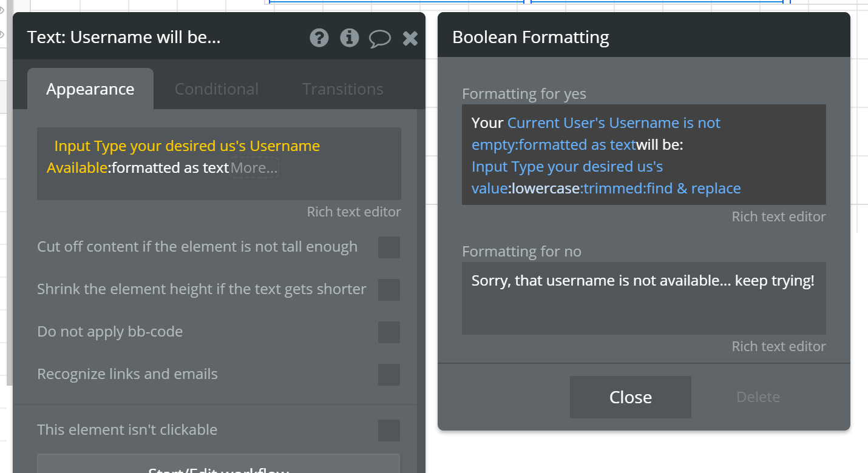Open the comments speech bubble icon
868x473 pixels.
click(x=380, y=39)
